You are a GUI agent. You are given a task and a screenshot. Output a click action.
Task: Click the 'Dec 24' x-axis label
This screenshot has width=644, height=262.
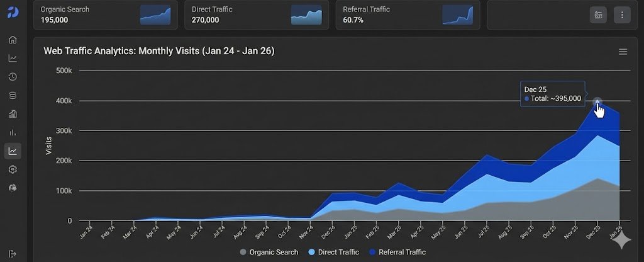(x=328, y=232)
